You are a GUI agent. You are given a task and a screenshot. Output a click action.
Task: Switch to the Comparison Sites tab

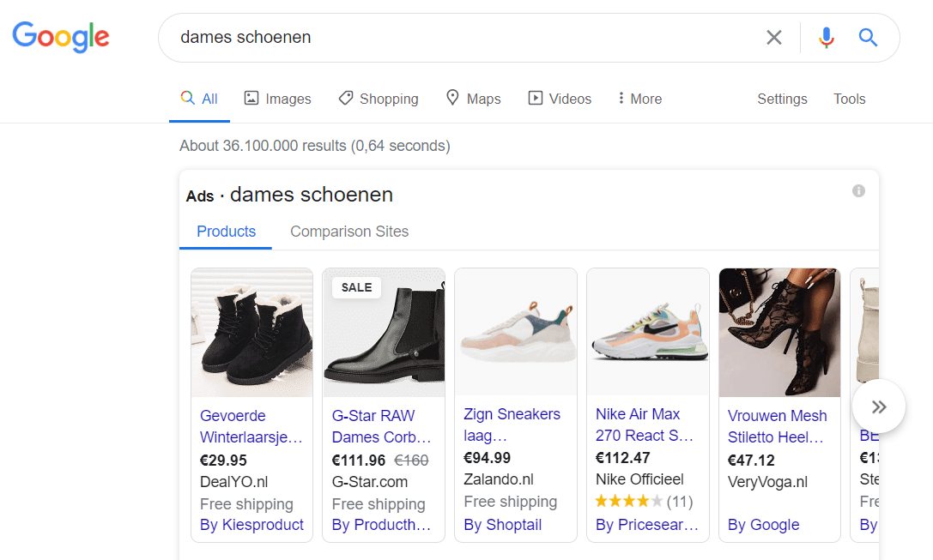click(x=349, y=232)
